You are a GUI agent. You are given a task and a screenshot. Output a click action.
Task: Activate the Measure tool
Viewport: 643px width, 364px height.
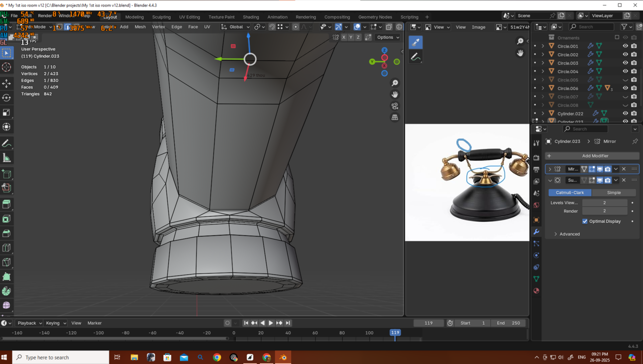point(7,158)
